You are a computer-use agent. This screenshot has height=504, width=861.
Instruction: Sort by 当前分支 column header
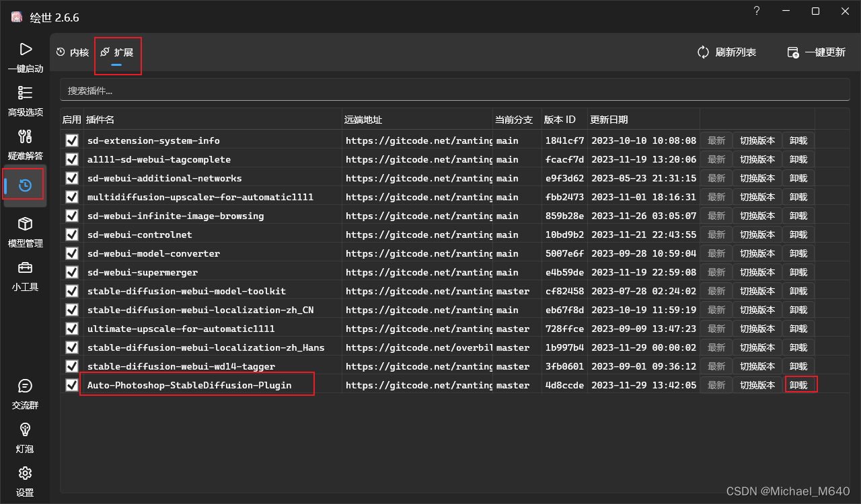517,120
